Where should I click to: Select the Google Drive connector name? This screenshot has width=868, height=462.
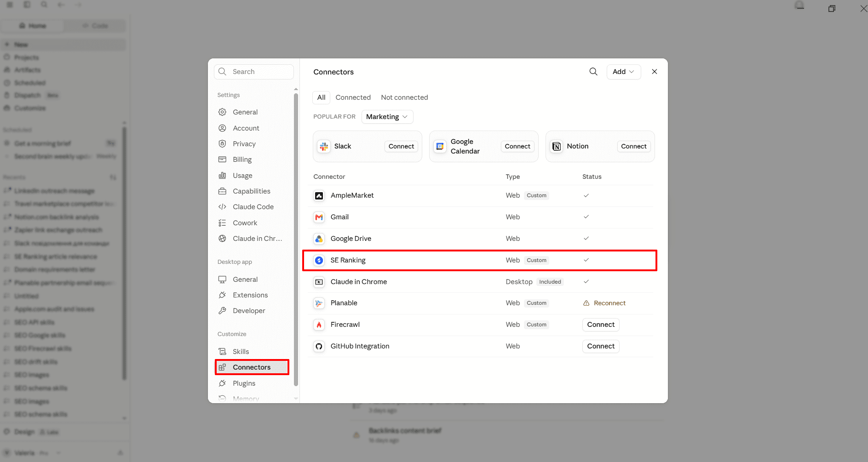351,239
